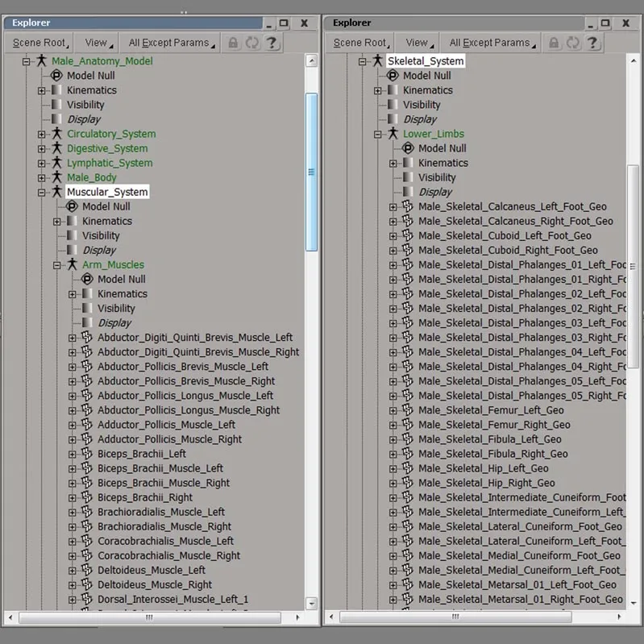The image size is (644, 644).
Task: Select the Lymphatic_System model label
Action: (x=110, y=163)
